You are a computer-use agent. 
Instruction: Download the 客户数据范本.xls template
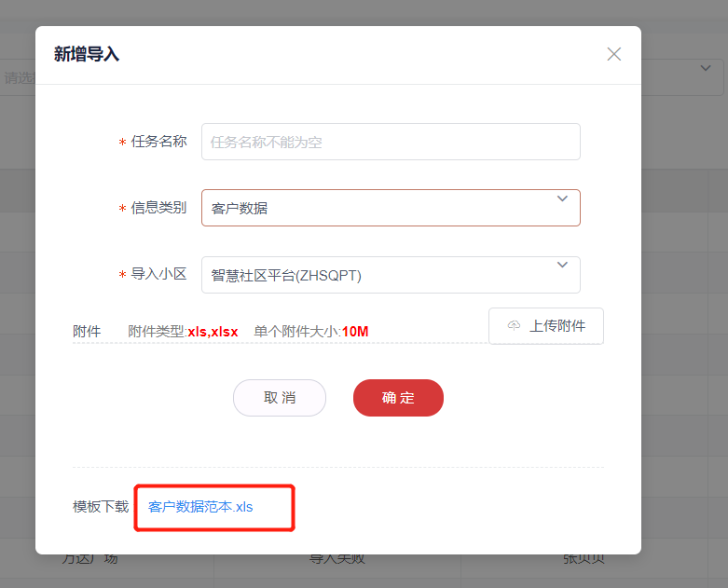point(200,507)
